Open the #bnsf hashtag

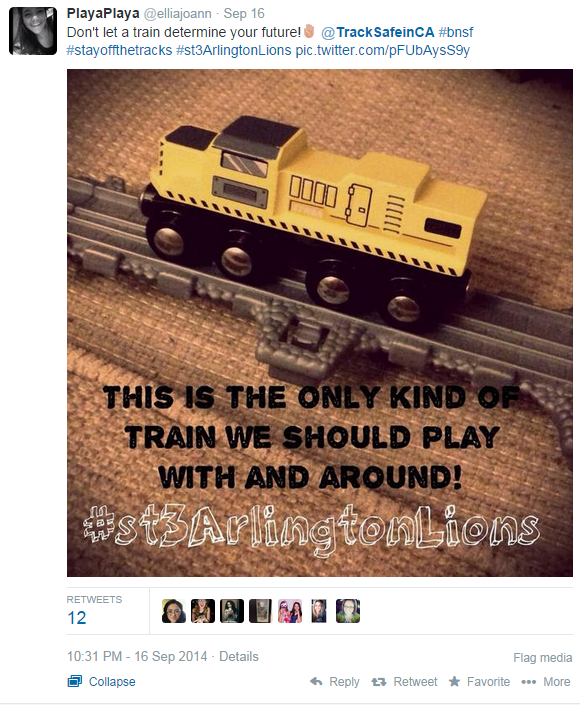(456, 32)
